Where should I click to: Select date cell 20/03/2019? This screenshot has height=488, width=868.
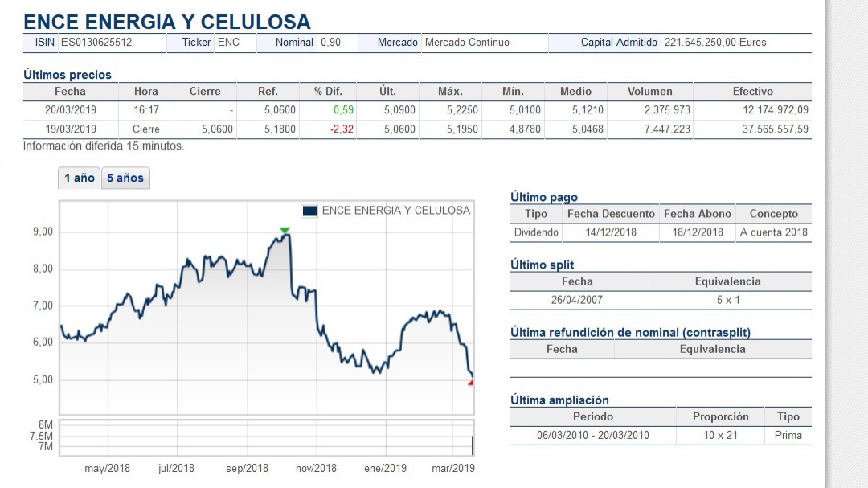click(x=70, y=109)
